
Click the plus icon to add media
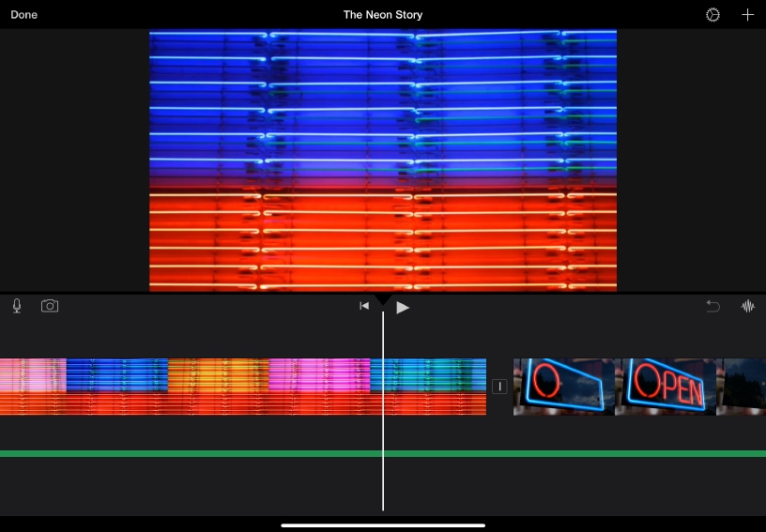coord(747,15)
